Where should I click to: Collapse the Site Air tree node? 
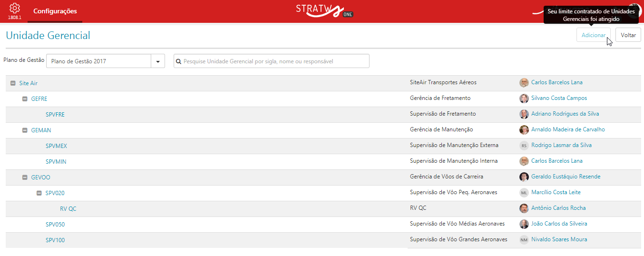13,83
